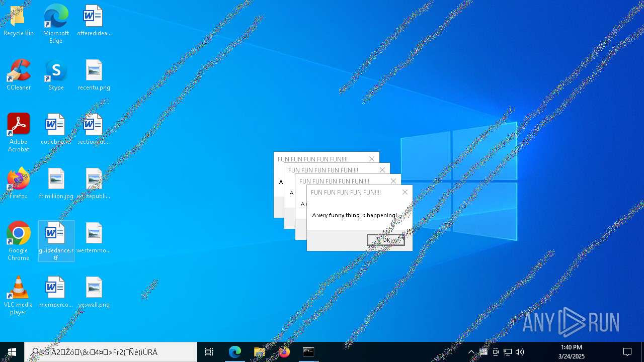The width and height of the screenshot is (644, 362).
Task: Select the frimillion.jpg image file
Action: (56, 184)
